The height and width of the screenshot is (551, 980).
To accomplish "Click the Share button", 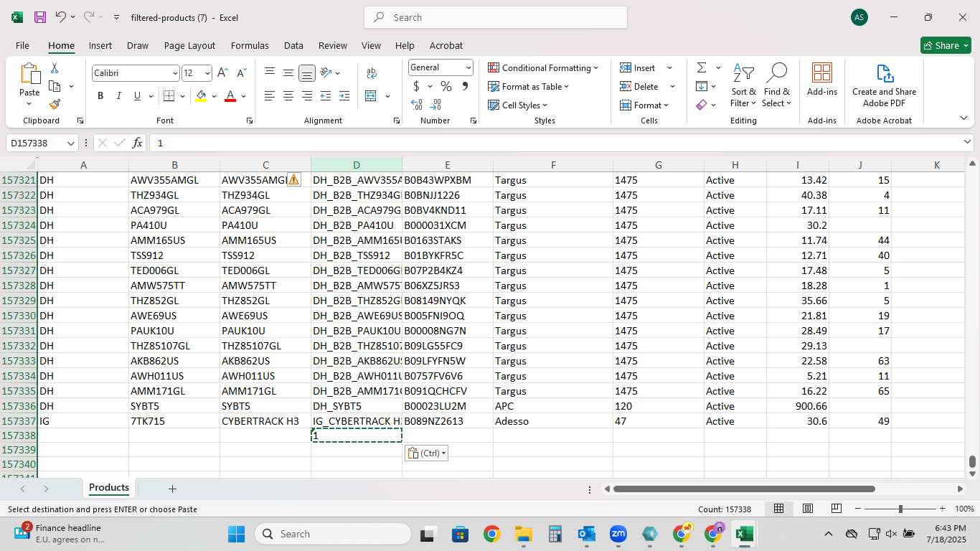I will point(946,45).
